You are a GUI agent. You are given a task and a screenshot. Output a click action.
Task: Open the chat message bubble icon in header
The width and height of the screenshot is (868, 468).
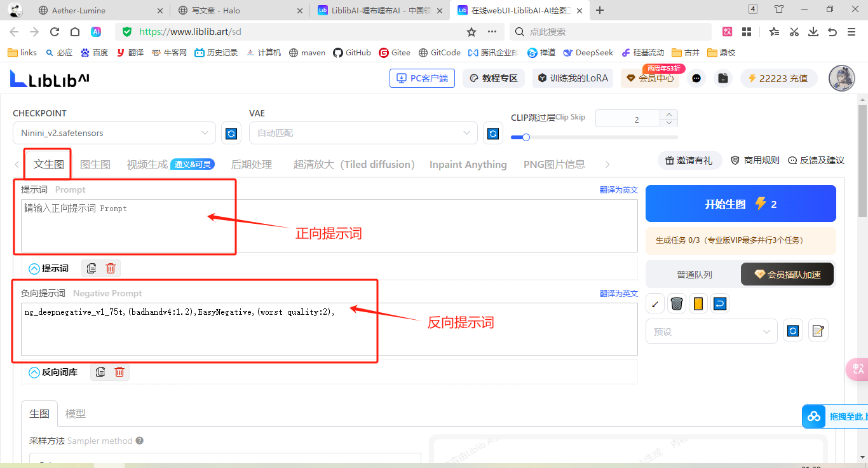click(697, 78)
